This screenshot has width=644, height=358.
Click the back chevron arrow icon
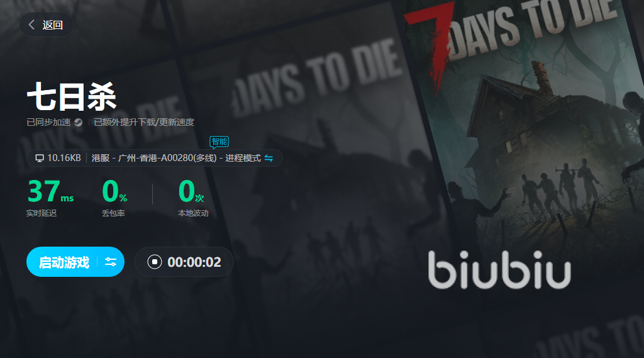31,25
